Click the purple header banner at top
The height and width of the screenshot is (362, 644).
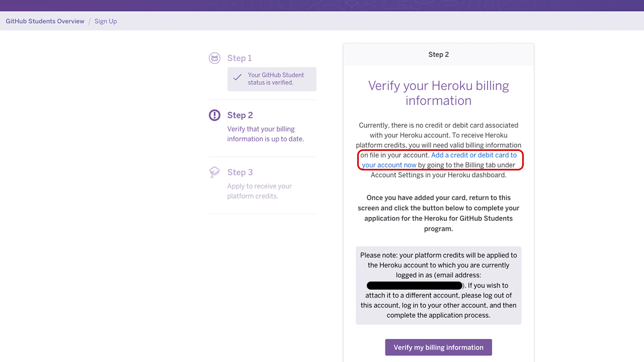tap(322, 5)
